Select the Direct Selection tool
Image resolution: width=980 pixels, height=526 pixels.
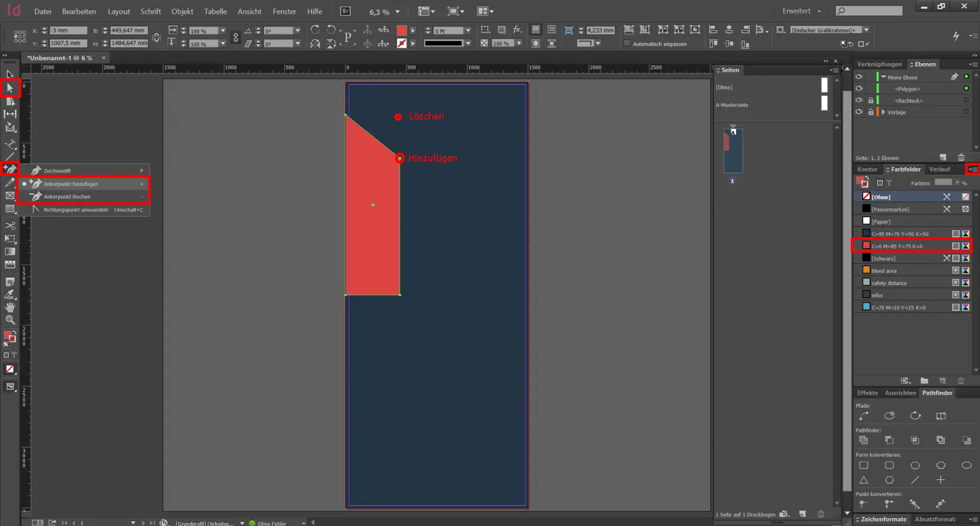click(10, 88)
